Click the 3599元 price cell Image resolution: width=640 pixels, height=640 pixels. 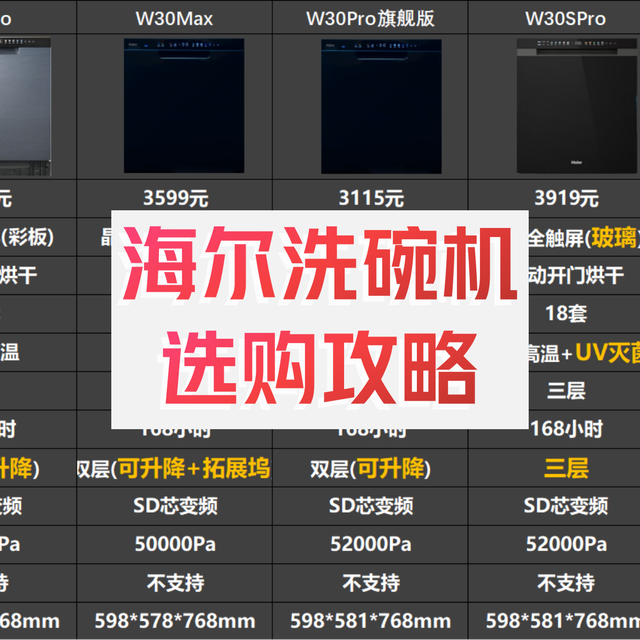[x=175, y=198]
